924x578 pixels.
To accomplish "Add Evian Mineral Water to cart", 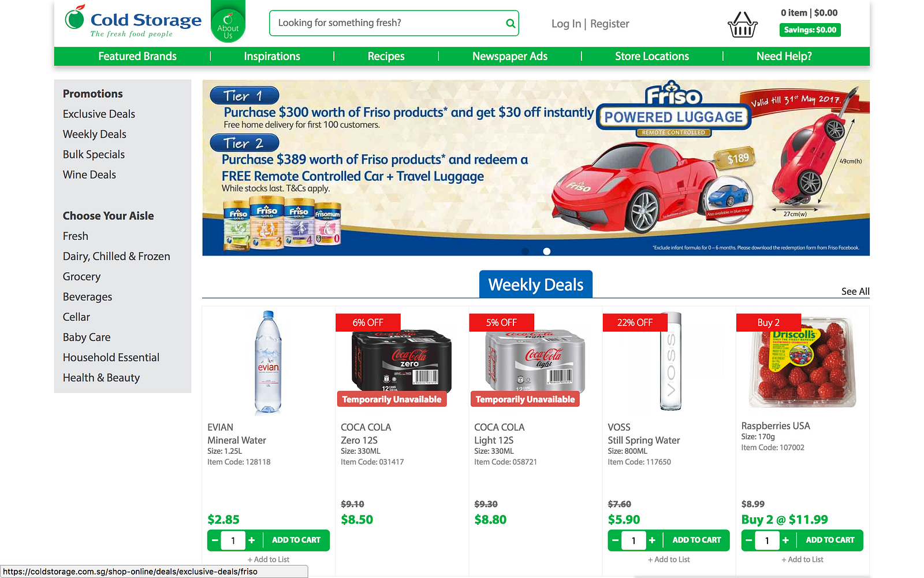I will tap(296, 540).
